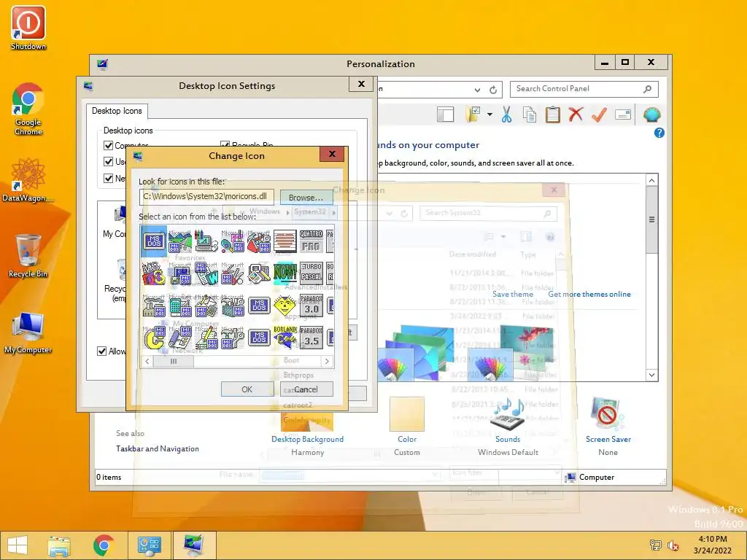Screen dimensions: 747x560
Task: Click the Paste clipboard toolbar icon
Action: tap(553, 114)
